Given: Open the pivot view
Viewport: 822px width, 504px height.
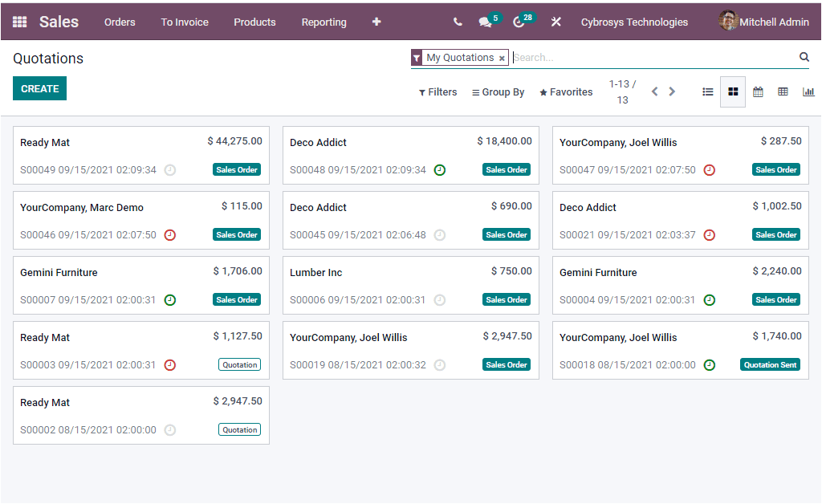Looking at the screenshot, I should click(783, 91).
